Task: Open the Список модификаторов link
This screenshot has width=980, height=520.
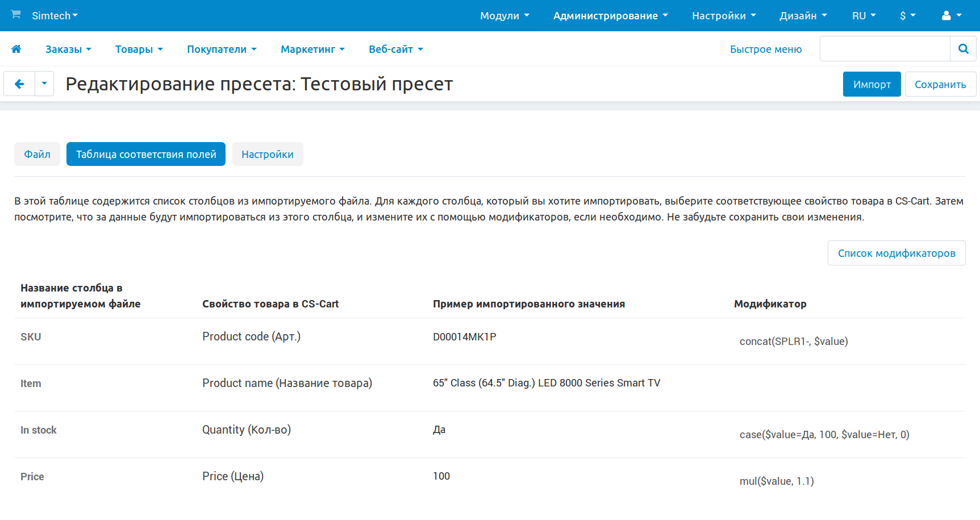Action: (x=896, y=253)
